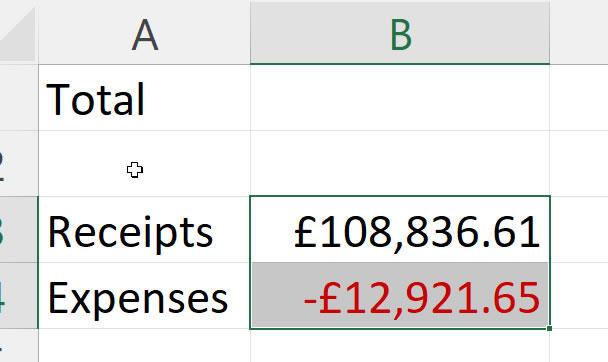Click the empty column A cell below Total
The image size is (608, 362).
click(144, 164)
